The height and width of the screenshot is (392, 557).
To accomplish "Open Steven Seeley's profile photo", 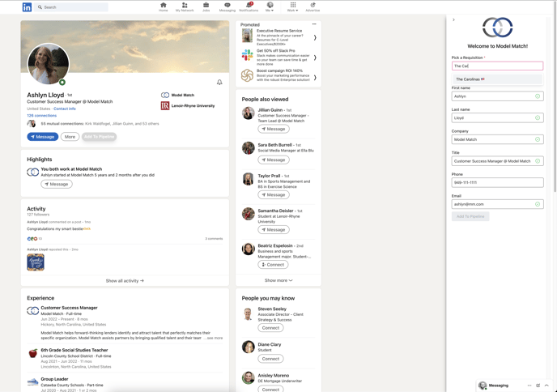I will [249, 314].
